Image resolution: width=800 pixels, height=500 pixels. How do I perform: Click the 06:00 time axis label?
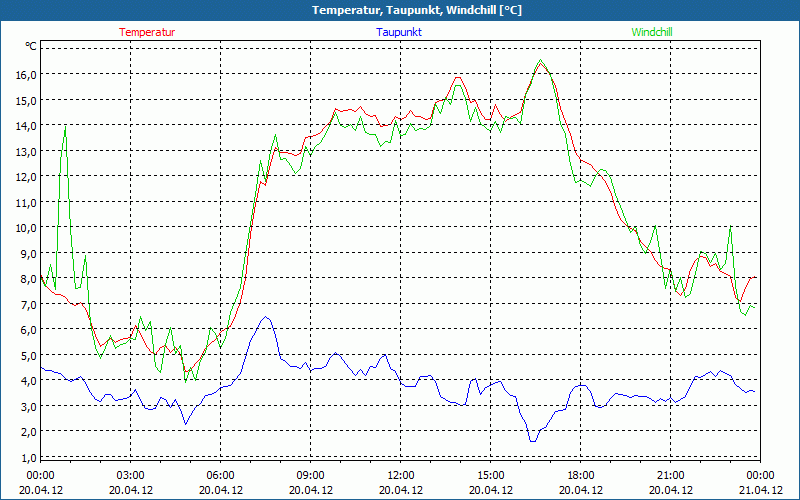(x=220, y=476)
